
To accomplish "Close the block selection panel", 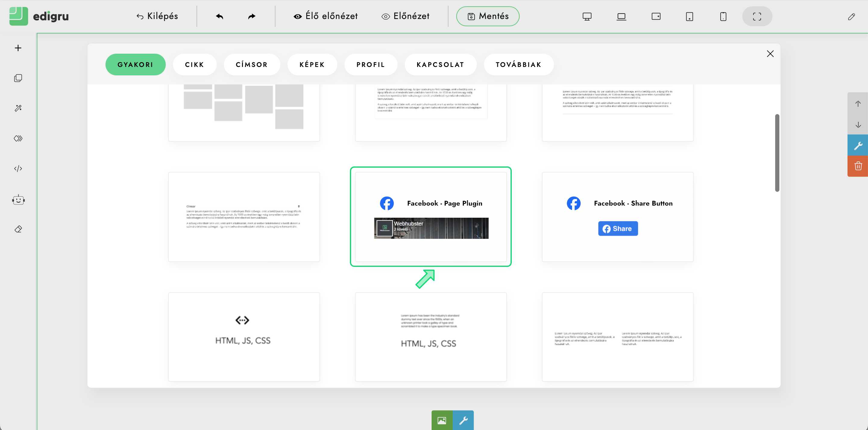I will pos(770,54).
